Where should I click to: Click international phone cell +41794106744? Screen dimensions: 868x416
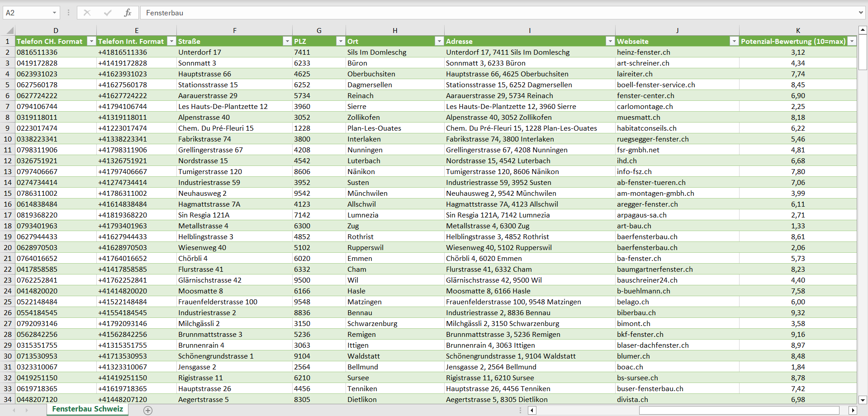(x=137, y=106)
